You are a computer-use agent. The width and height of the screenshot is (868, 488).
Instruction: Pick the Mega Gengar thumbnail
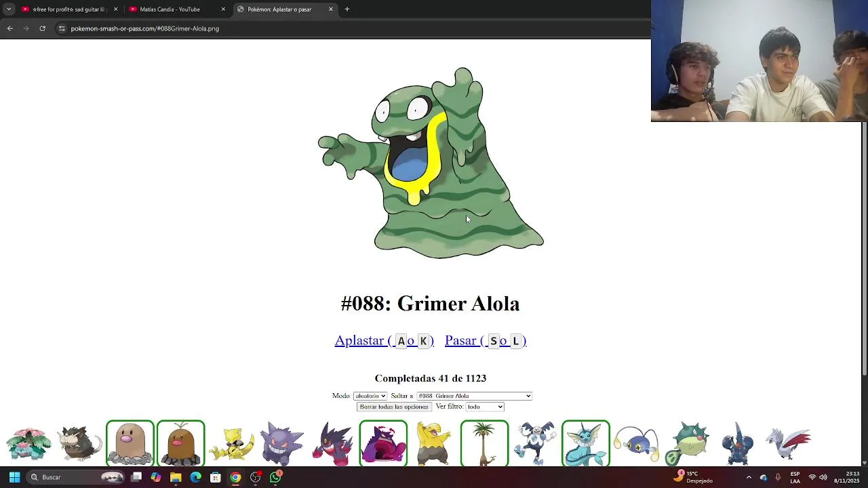pos(332,444)
